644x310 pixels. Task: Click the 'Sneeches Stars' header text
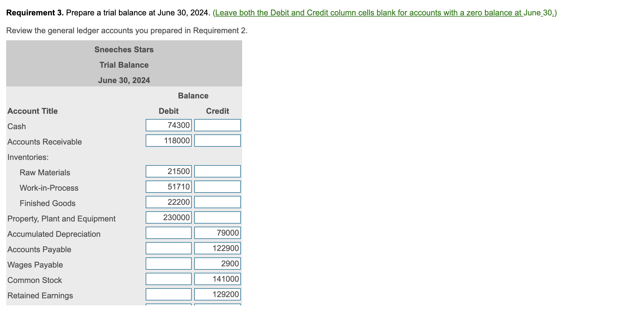(124, 50)
